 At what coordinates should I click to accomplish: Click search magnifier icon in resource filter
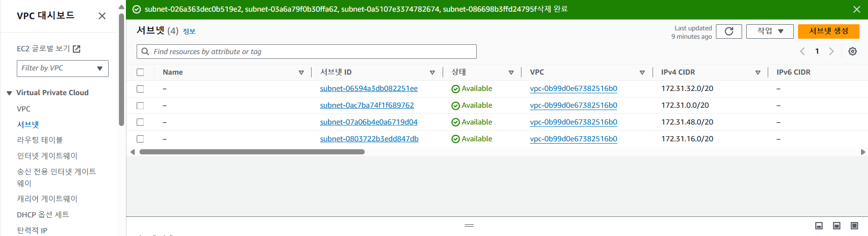tap(145, 51)
